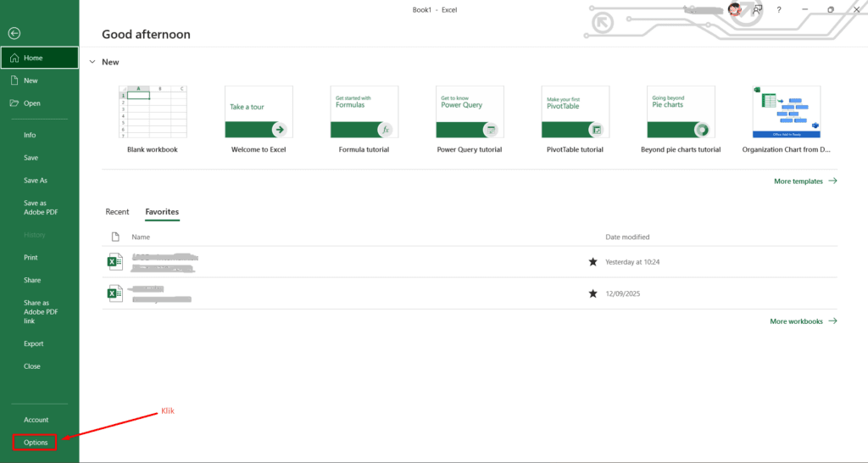
Task: Click the Home icon in sidebar
Action: click(14, 58)
